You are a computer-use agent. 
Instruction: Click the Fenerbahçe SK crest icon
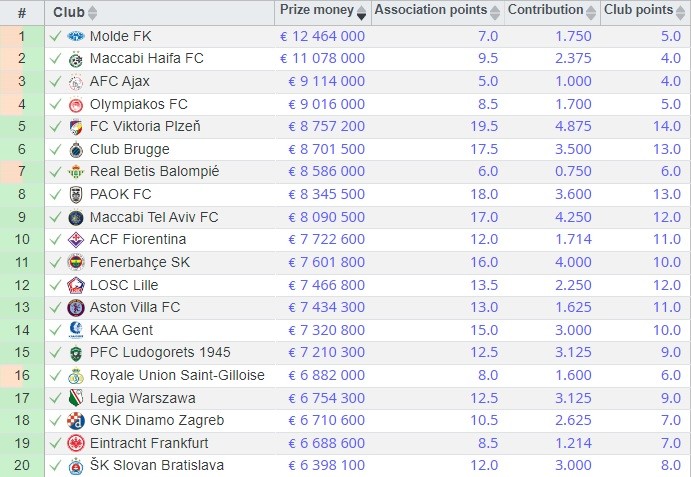pyautogui.click(x=76, y=262)
